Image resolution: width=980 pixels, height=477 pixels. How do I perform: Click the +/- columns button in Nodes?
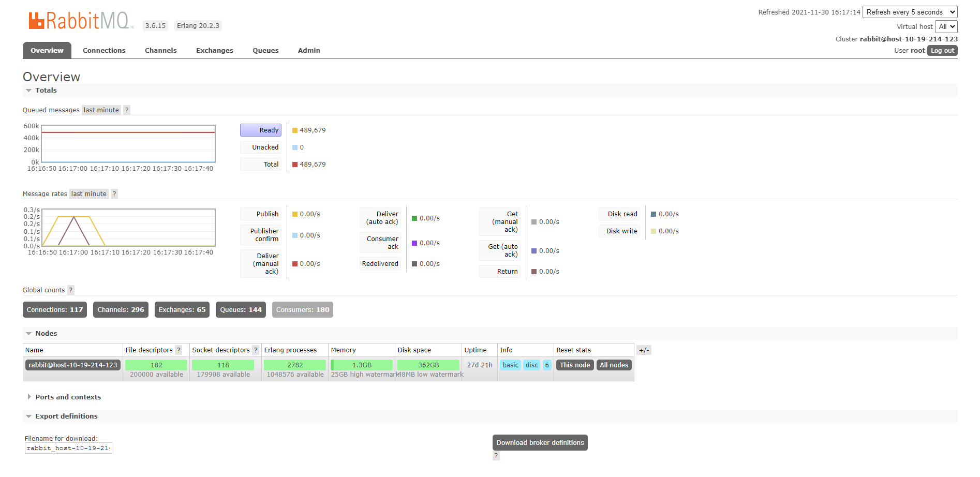pos(644,350)
